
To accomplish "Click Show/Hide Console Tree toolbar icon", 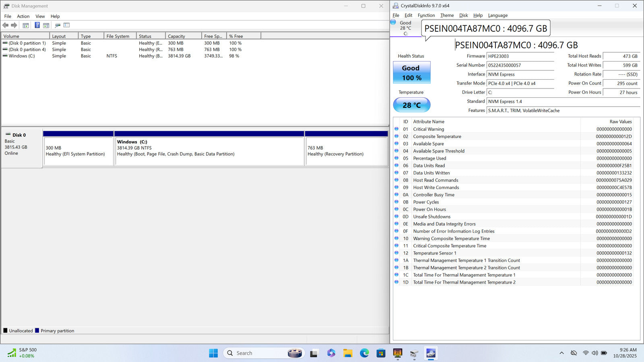I will [26, 25].
